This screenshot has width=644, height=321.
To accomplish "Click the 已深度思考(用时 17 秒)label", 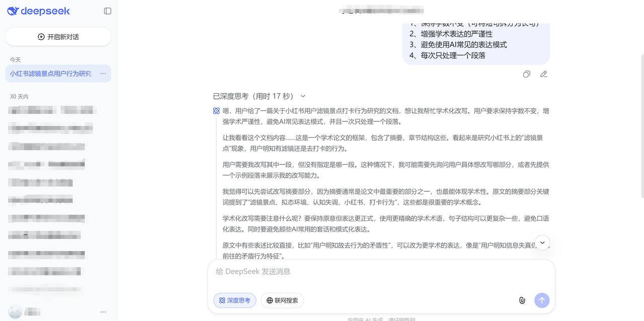I will coord(253,96).
